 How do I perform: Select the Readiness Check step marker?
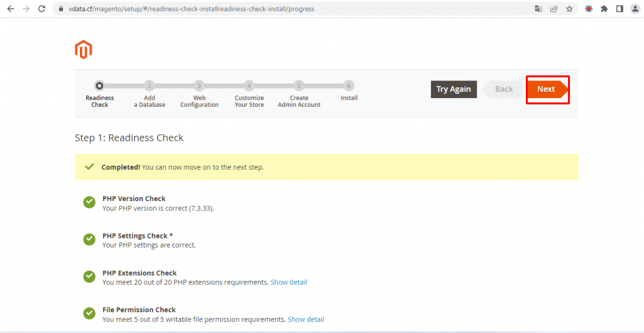tap(99, 85)
